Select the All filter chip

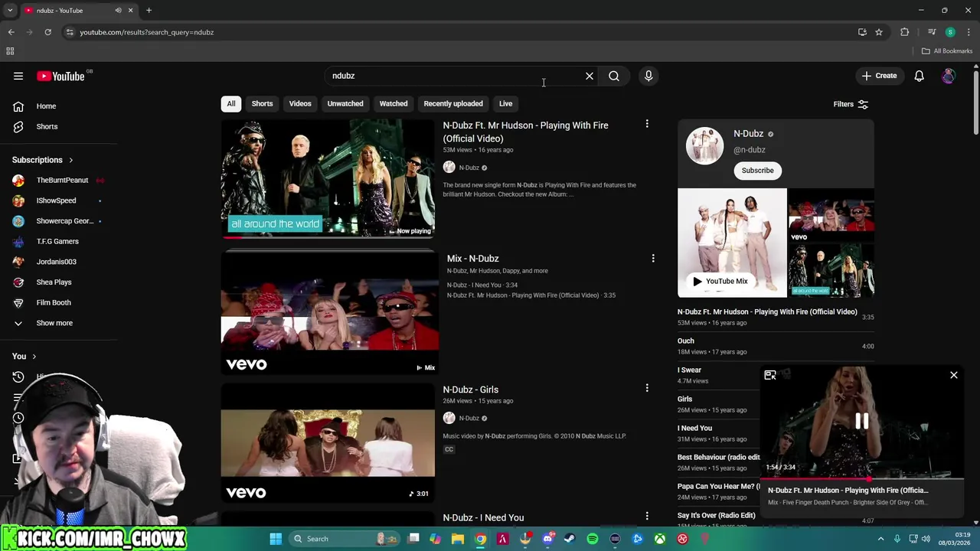231,103
